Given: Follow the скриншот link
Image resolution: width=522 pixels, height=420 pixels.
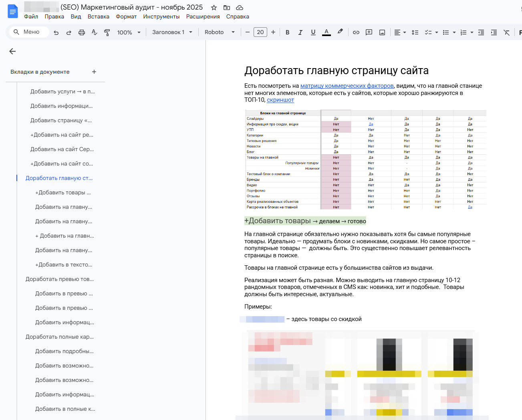Looking at the screenshot, I should coord(280,100).
